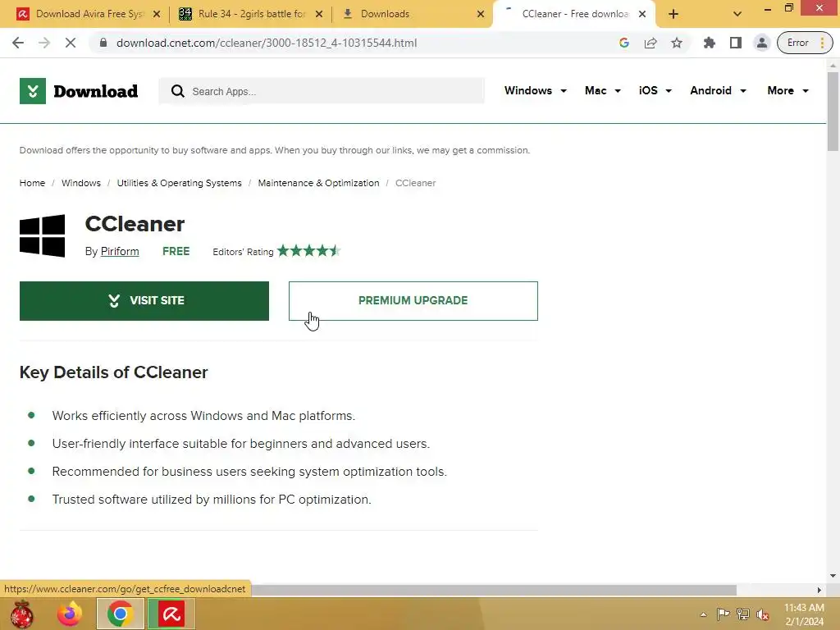Expand the More menu

[x=787, y=90]
